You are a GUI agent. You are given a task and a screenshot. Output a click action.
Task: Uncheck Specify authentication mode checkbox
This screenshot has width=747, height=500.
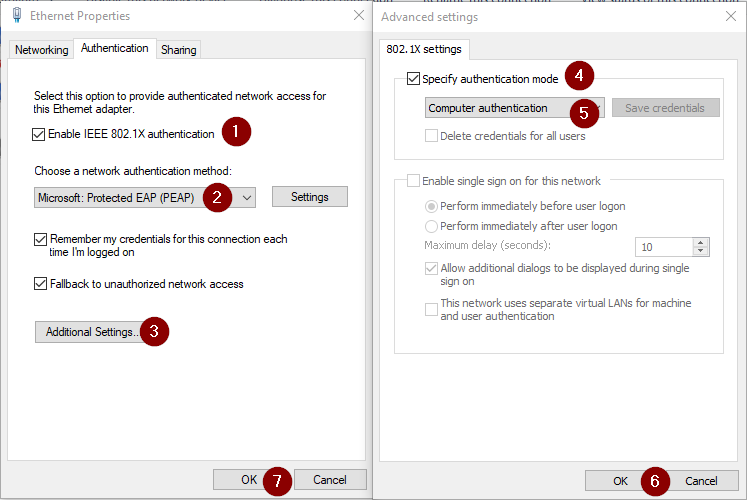click(x=414, y=79)
